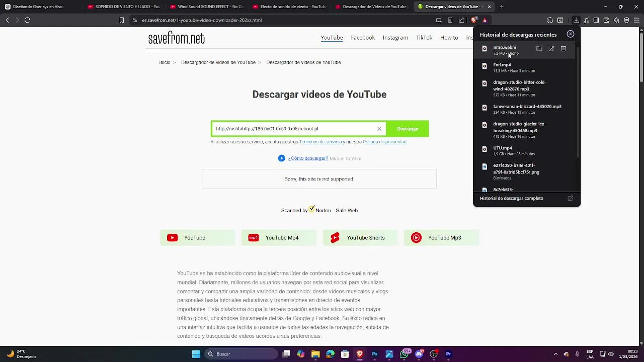Show hidden system tray icons chevron
The image size is (644, 362).
click(555, 354)
